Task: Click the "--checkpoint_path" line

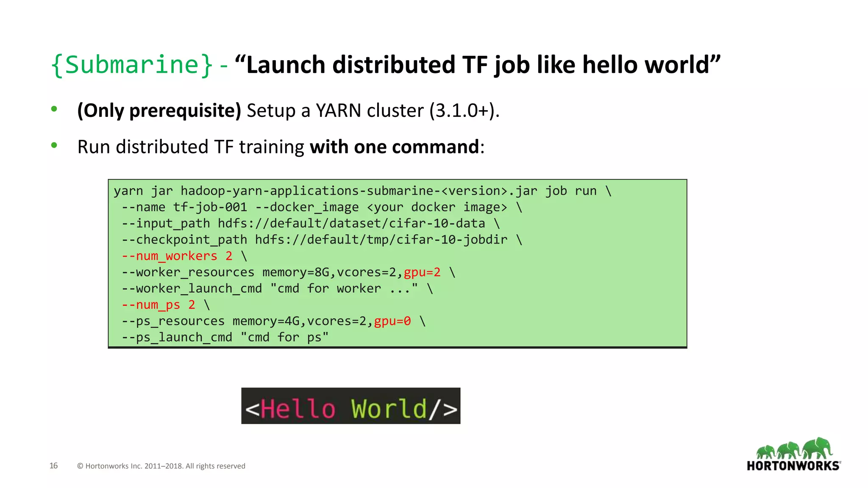Action: (322, 240)
